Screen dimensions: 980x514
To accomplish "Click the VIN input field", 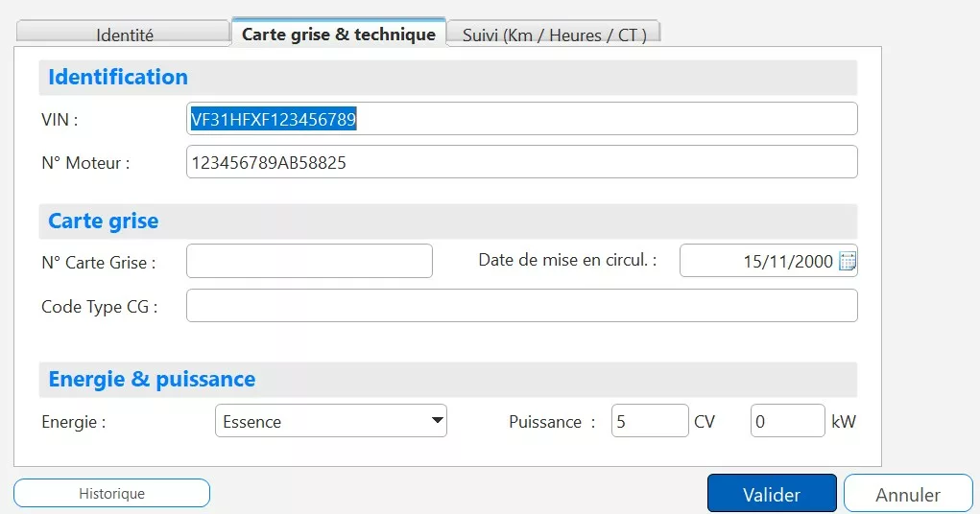I will (x=522, y=119).
